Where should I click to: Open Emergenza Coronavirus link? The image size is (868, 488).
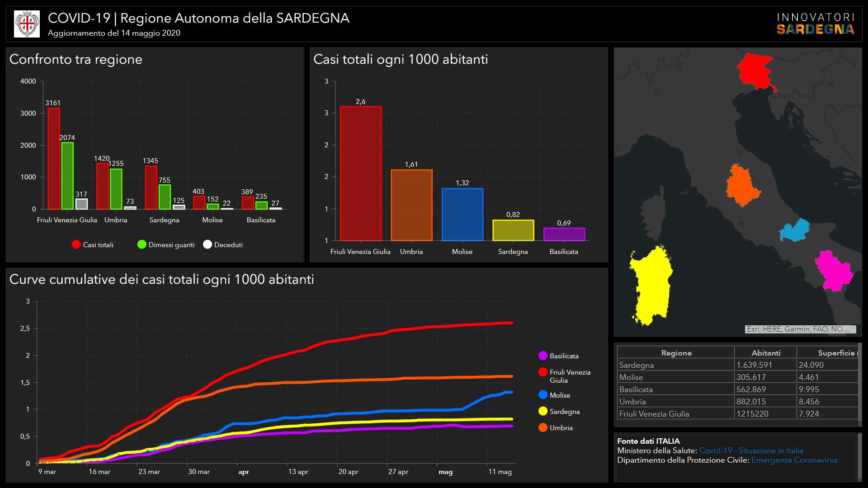click(x=794, y=460)
